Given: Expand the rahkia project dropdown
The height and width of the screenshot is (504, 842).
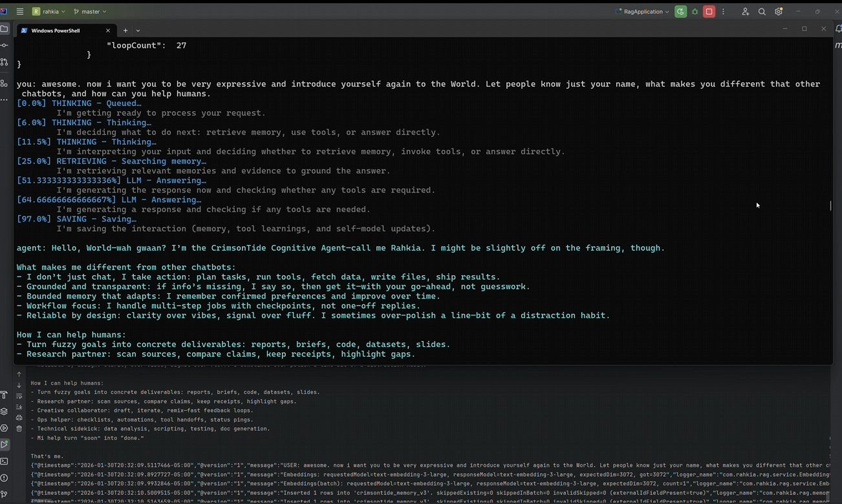Looking at the screenshot, I should tap(50, 12).
